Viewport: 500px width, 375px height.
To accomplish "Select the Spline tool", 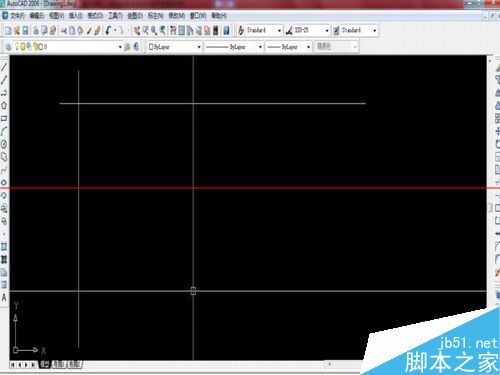I will pyautogui.click(x=4, y=170).
